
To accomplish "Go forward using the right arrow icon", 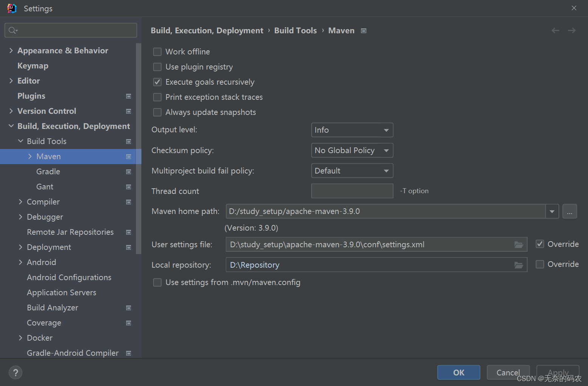I will [x=572, y=30].
